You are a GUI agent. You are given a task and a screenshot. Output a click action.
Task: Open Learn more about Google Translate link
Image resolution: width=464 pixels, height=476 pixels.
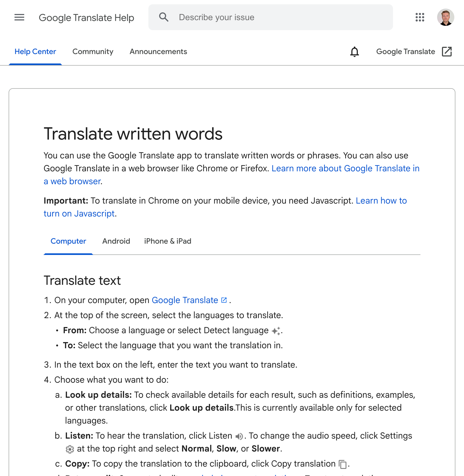[x=345, y=169]
